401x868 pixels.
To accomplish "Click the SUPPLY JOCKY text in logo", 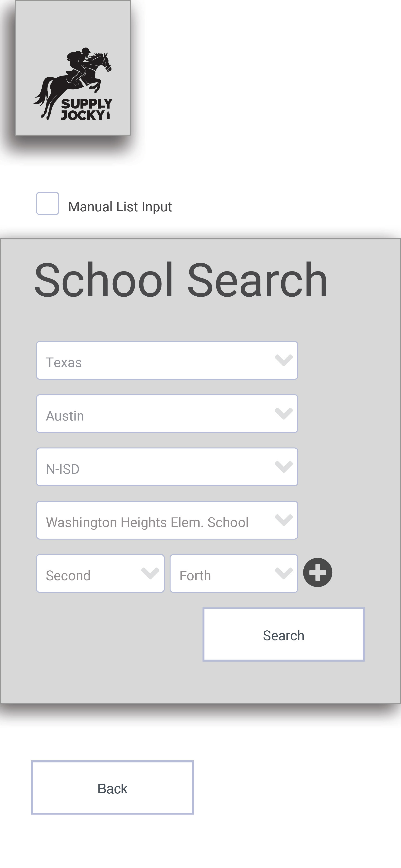I will click(86, 109).
